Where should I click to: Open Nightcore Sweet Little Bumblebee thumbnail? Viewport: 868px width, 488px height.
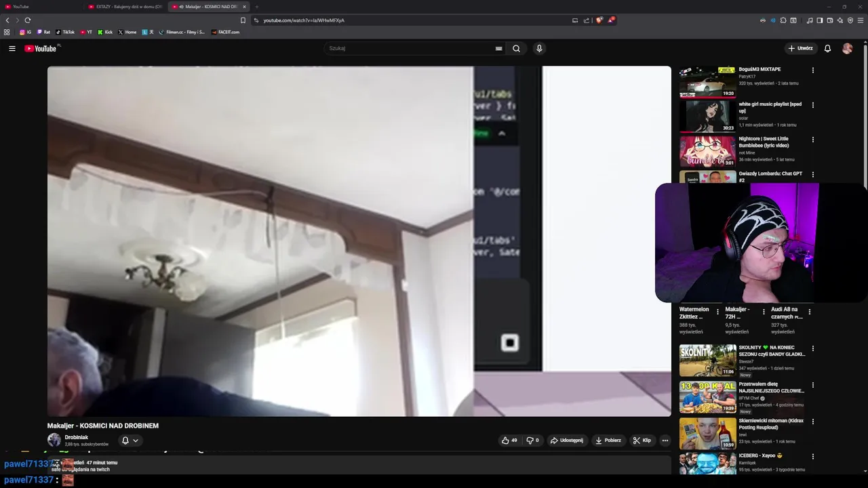click(x=707, y=150)
